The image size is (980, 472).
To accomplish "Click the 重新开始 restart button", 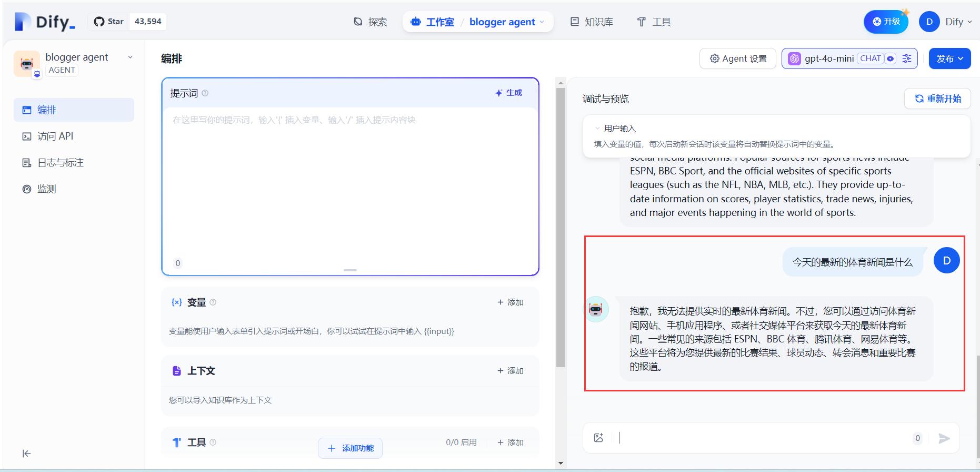I will tap(937, 99).
